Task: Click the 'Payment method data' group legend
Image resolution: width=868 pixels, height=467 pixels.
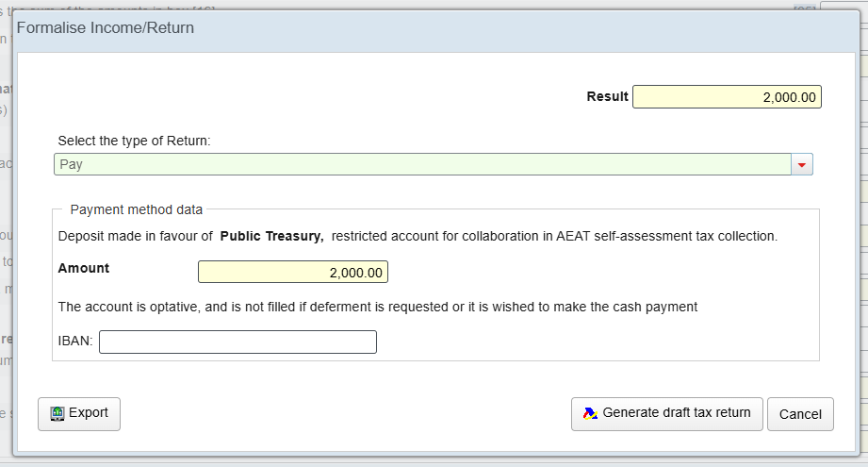Action: pyautogui.click(x=137, y=209)
